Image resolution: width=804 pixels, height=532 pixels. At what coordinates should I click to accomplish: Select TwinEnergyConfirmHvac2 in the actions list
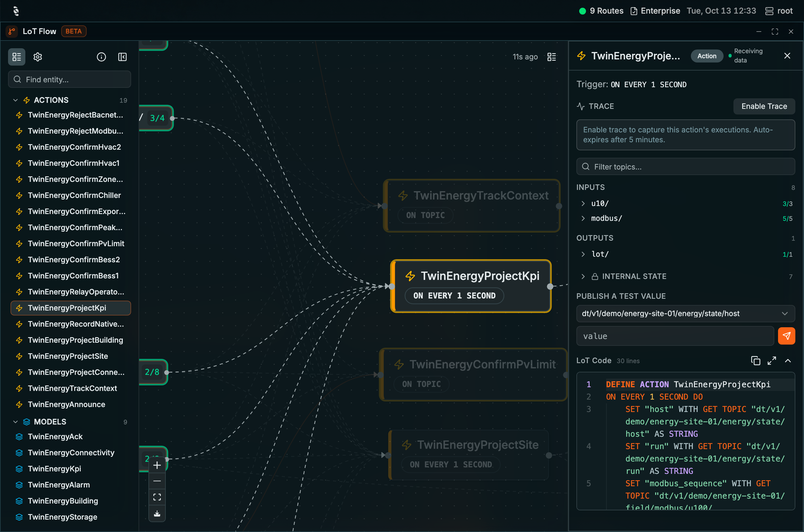click(x=71, y=147)
